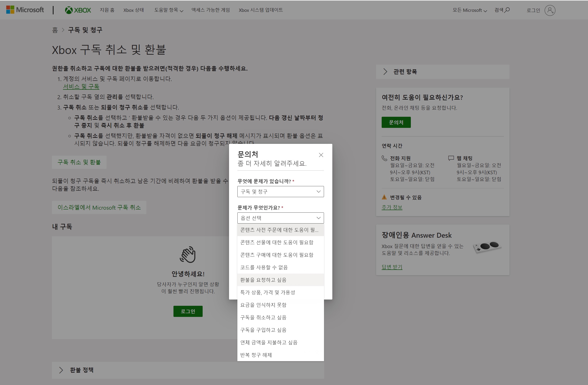Select 콘텐츠 사전 주문에 대한 도움이 필... option

pos(280,230)
